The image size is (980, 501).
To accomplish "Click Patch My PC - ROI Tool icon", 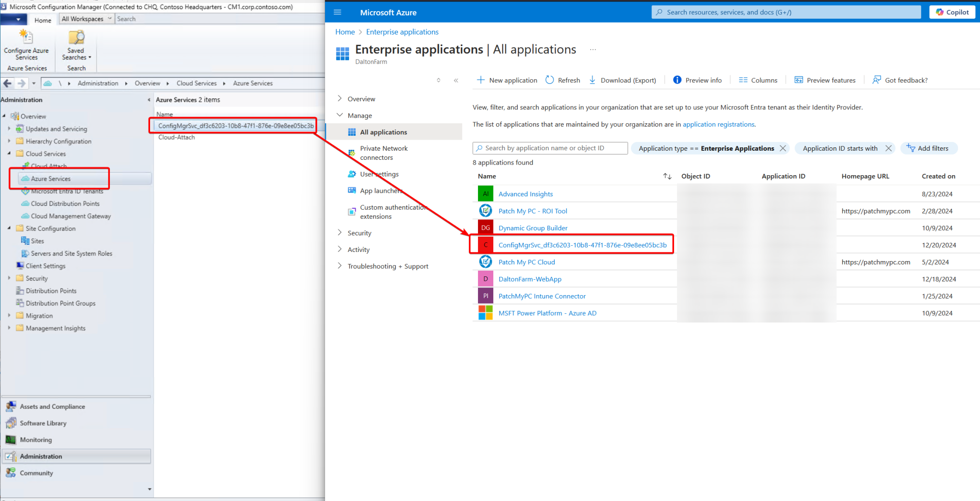I will (485, 211).
